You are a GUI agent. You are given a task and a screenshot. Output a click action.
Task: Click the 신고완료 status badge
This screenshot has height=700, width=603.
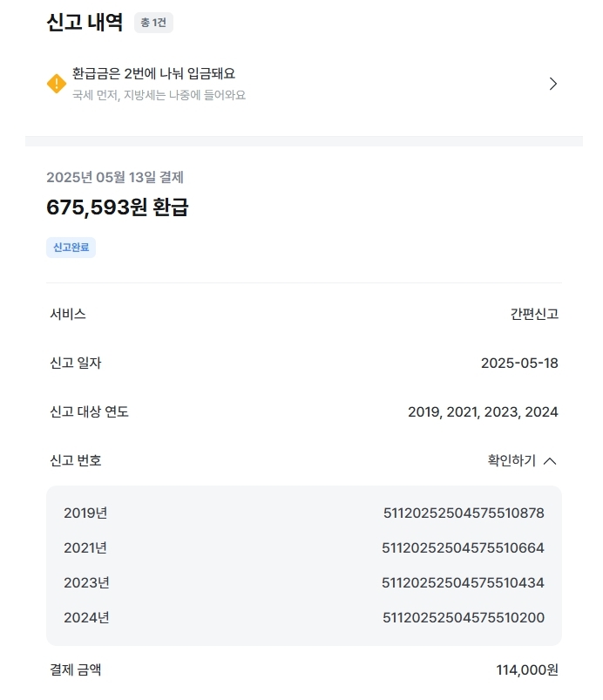(x=71, y=248)
